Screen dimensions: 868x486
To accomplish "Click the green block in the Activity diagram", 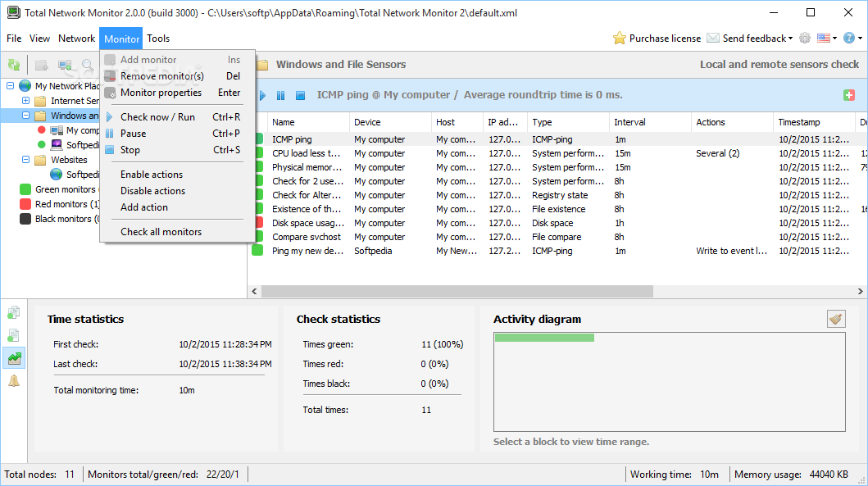I will pyautogui.click(x=545, y=338).
